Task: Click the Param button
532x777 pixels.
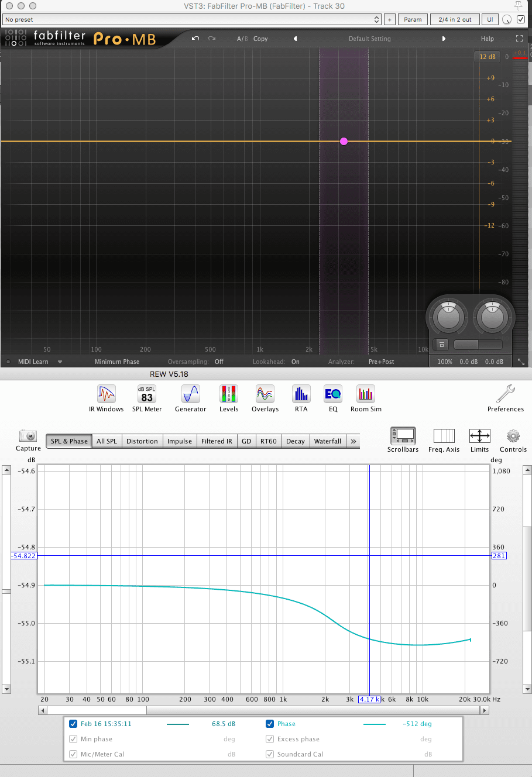Action: [x=413, y=19]
